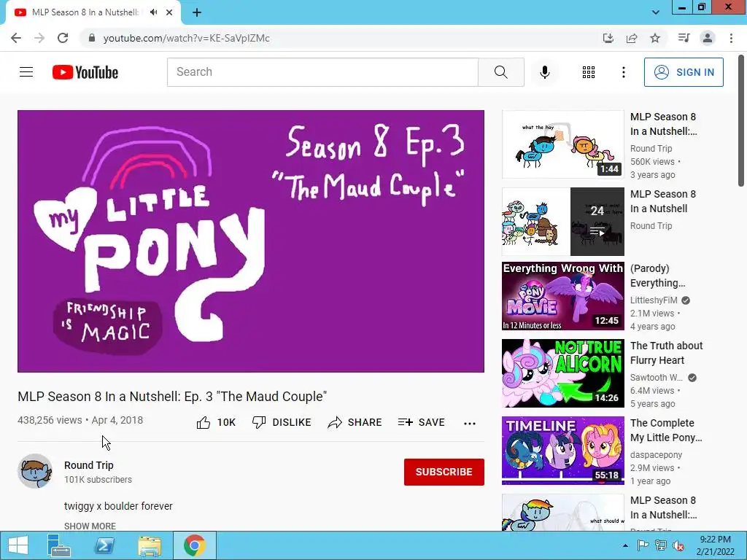This screenshot has height=560, width=747.
Task: Go back with browser back arrow
Action: click(16, 38)
